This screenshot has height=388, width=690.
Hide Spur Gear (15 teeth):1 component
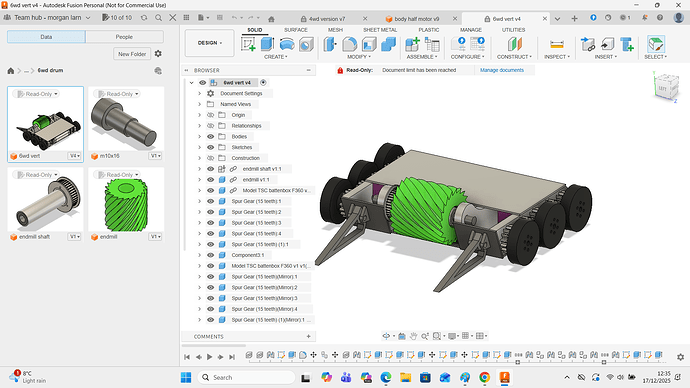[x=210, y=201]
